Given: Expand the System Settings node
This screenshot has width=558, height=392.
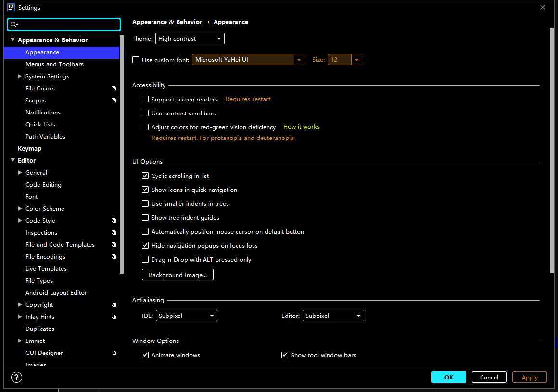Looking at the screenshot, I should (x=20, y=76).
